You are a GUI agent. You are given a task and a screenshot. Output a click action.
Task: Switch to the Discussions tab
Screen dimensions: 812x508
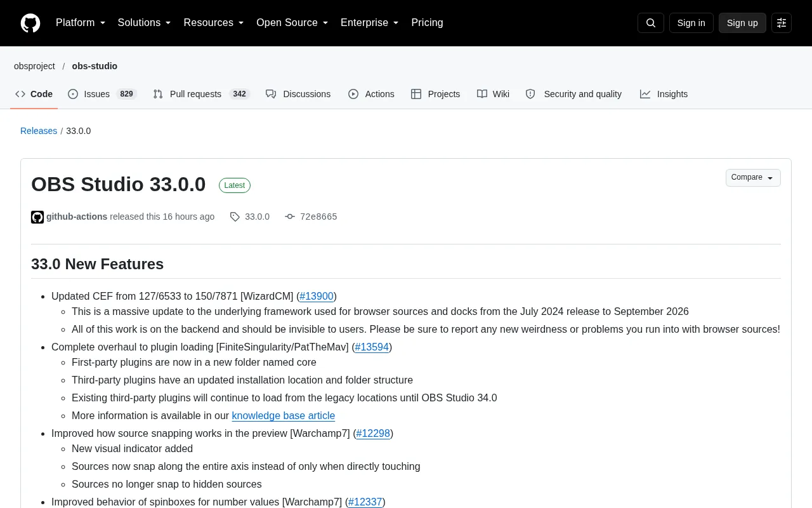298,94
